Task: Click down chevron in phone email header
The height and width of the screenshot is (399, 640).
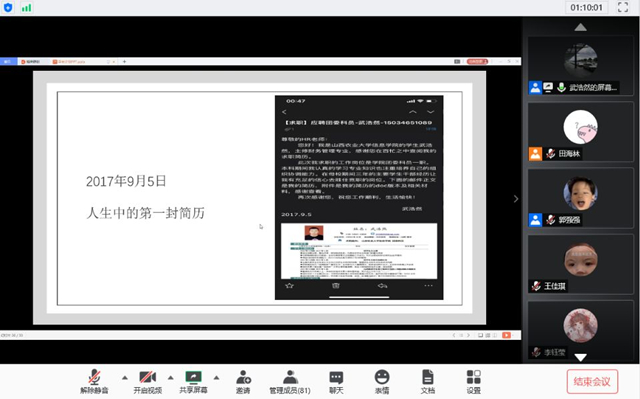Action: pos(430,112)
